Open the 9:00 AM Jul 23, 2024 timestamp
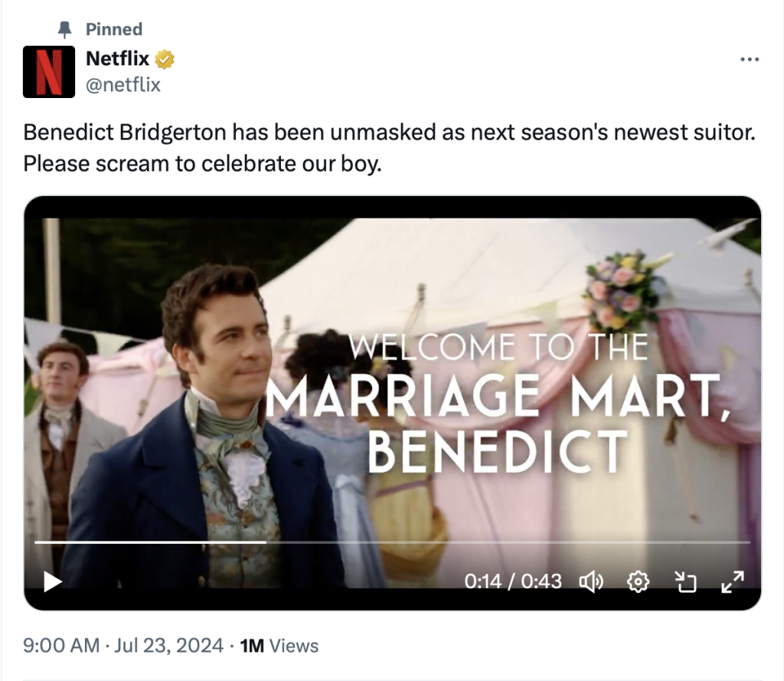This screenshot has height=681, width=784. point(123,646)
